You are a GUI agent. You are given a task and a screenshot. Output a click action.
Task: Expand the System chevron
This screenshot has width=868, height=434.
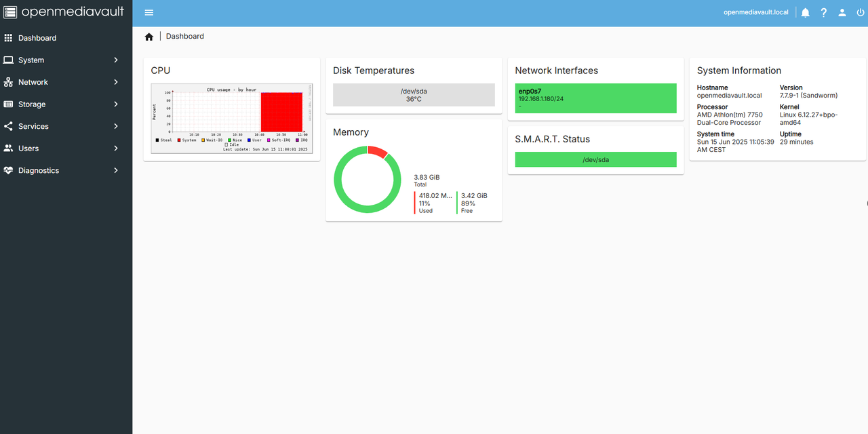[x=116, y=60]
